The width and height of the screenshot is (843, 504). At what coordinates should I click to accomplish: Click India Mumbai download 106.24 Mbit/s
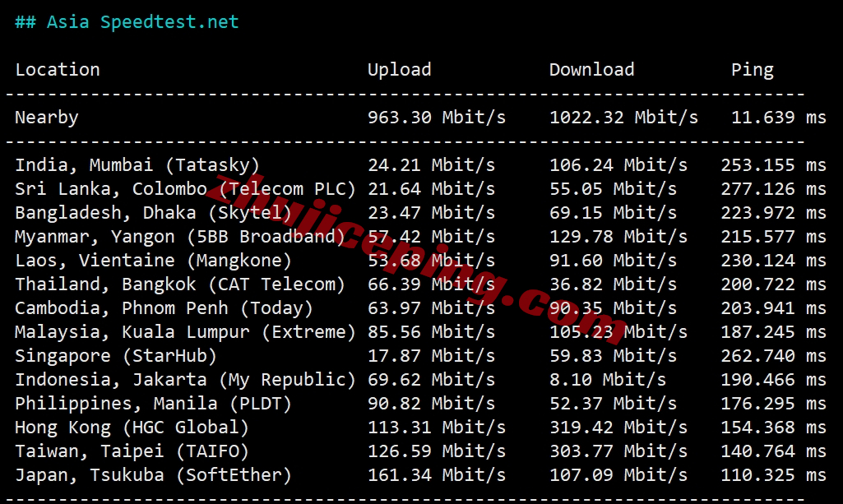point(618,165)
